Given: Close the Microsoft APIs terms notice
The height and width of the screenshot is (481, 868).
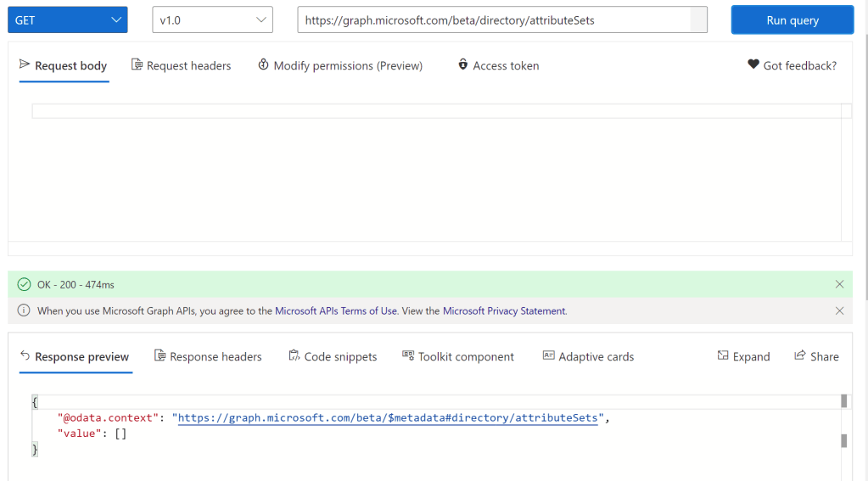Looking at the screenshot, I should (x=839, y=310).
